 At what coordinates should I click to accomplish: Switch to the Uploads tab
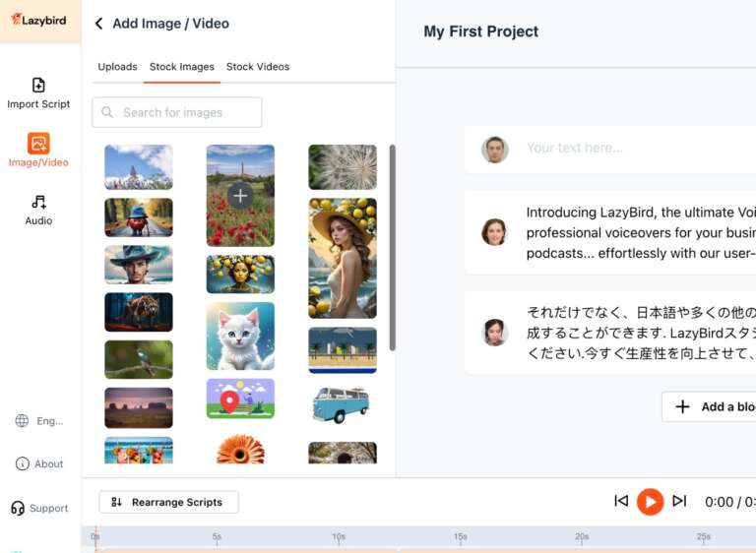(117, 67)
